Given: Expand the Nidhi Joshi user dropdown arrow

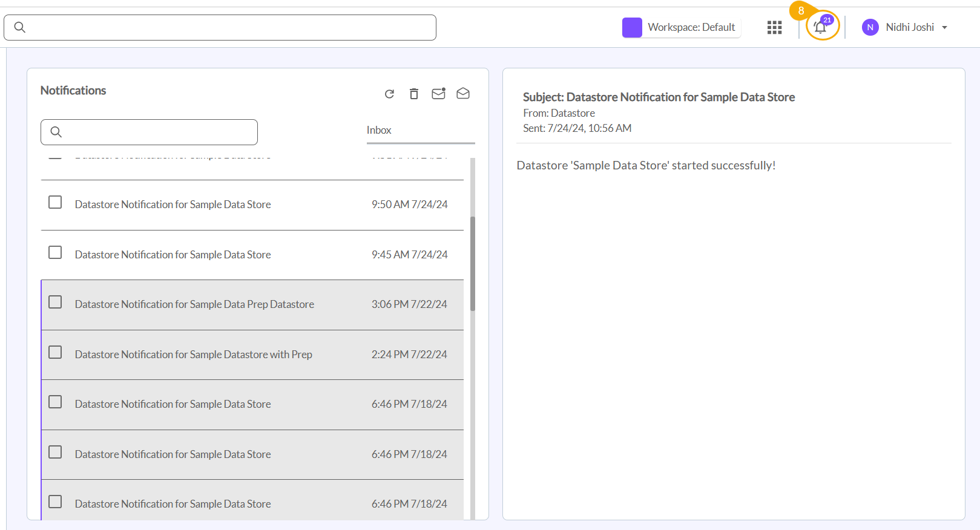Looking at the screenshot, I should (x=944, y=27).
